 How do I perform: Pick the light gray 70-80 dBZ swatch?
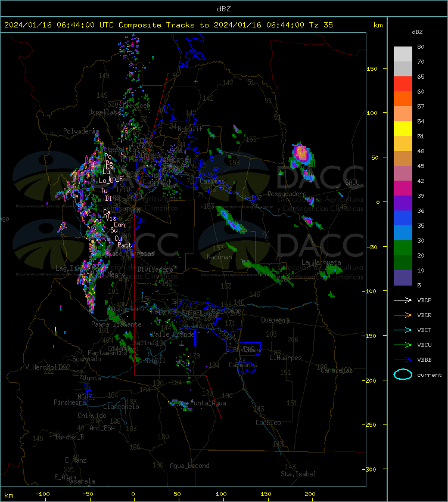(x=403, y=54)
